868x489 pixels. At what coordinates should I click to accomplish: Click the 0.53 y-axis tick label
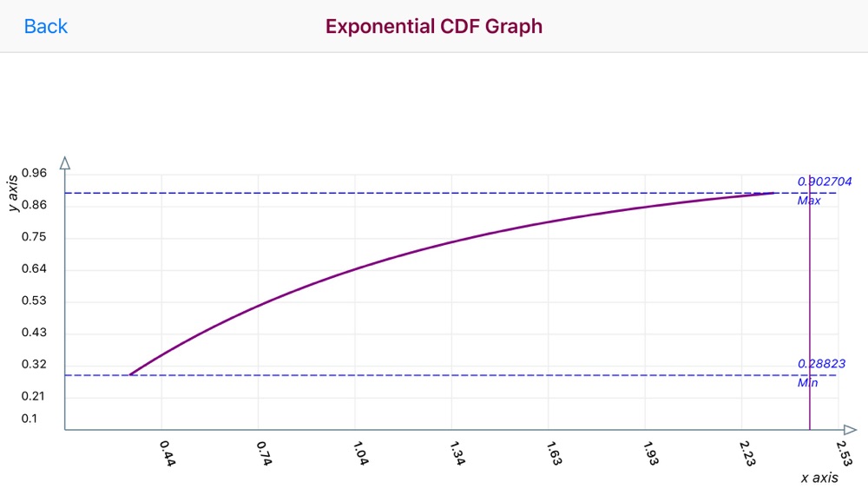[35, 301]
